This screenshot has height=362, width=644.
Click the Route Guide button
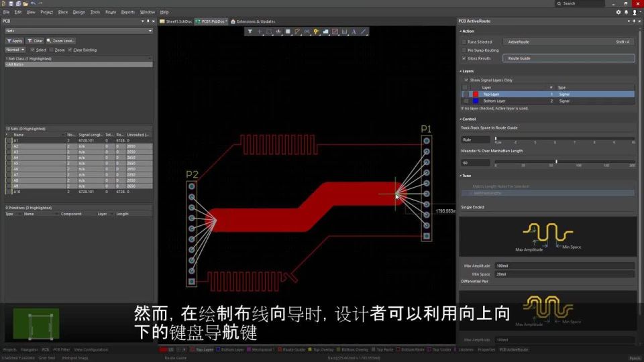(568, 58)
